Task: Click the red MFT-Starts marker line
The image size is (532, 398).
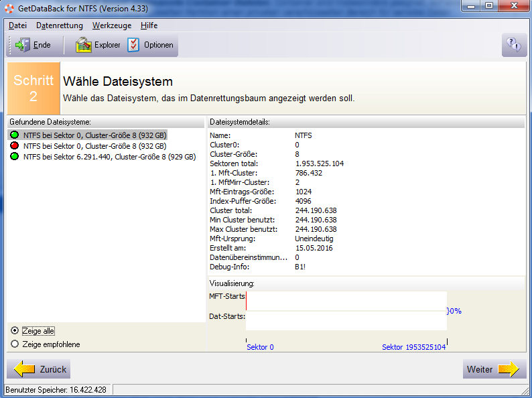Action: (x=247, y=301)
